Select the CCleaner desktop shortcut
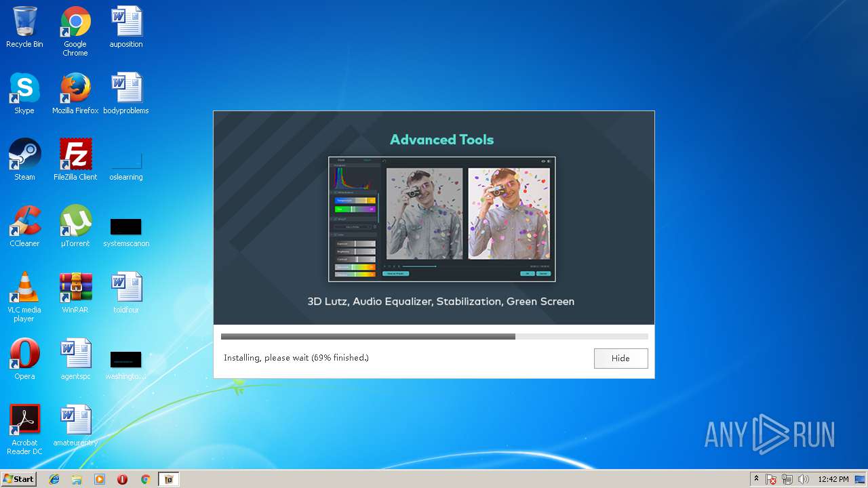Screen dimensions: 868x488 tap(24, 226)
